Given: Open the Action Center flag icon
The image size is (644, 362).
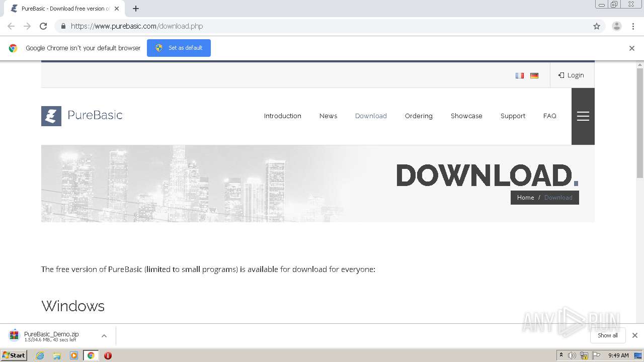Looking at the screenshot, I should pos(596,355).
